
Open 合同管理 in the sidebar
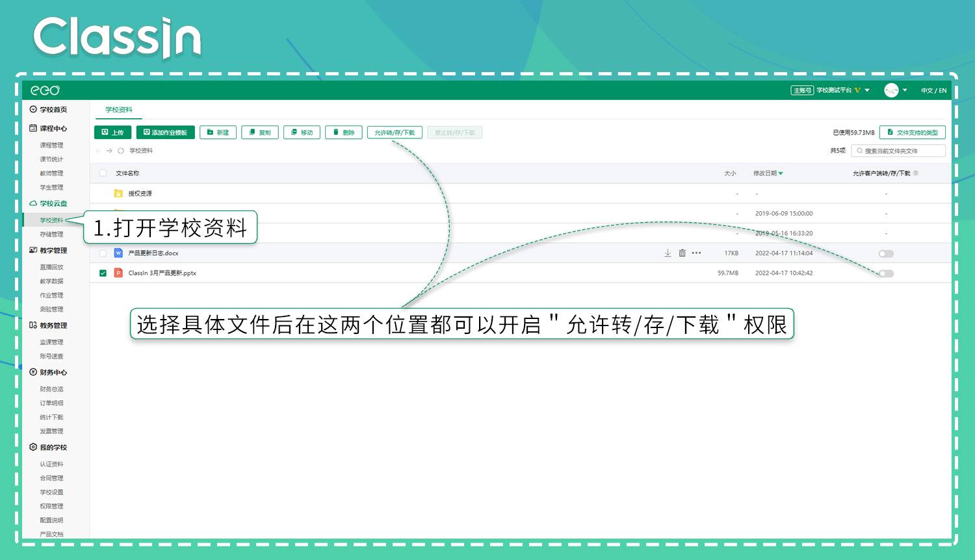click(51, 478)
